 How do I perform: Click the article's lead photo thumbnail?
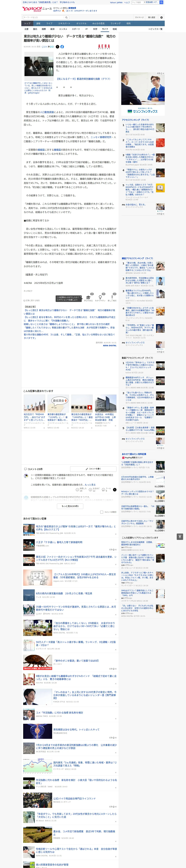click(39, 66)
